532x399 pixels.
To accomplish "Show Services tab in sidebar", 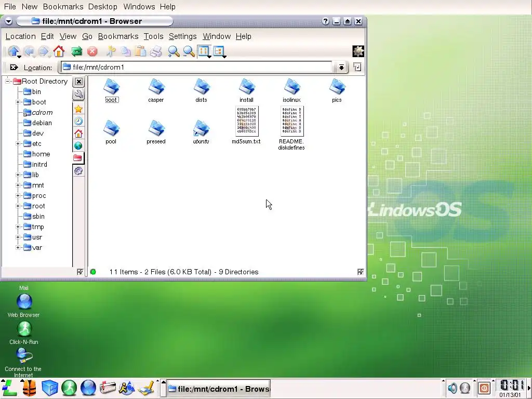I will (x=78, y=170).
